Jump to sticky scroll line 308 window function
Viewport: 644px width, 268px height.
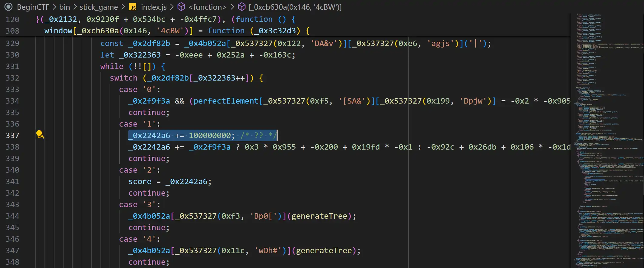click(12, 31)
